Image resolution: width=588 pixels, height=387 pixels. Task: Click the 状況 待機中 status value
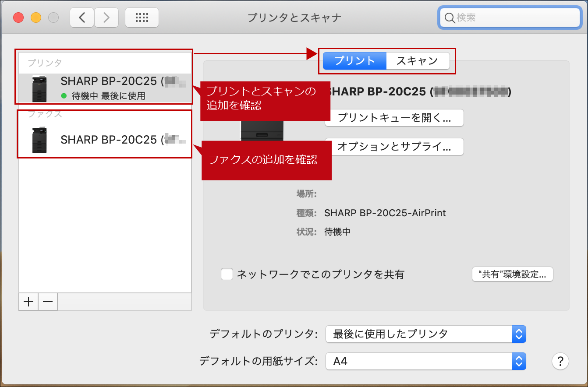point(337,232)
